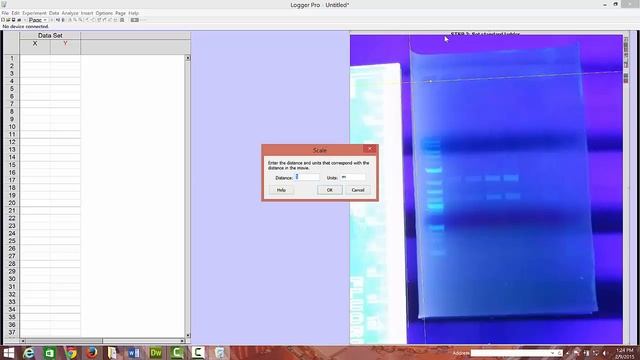Confirm the Scale dialog with OK
Image resolution: width=640 pixels, height=360 pixels.
(x=330, y=190)
